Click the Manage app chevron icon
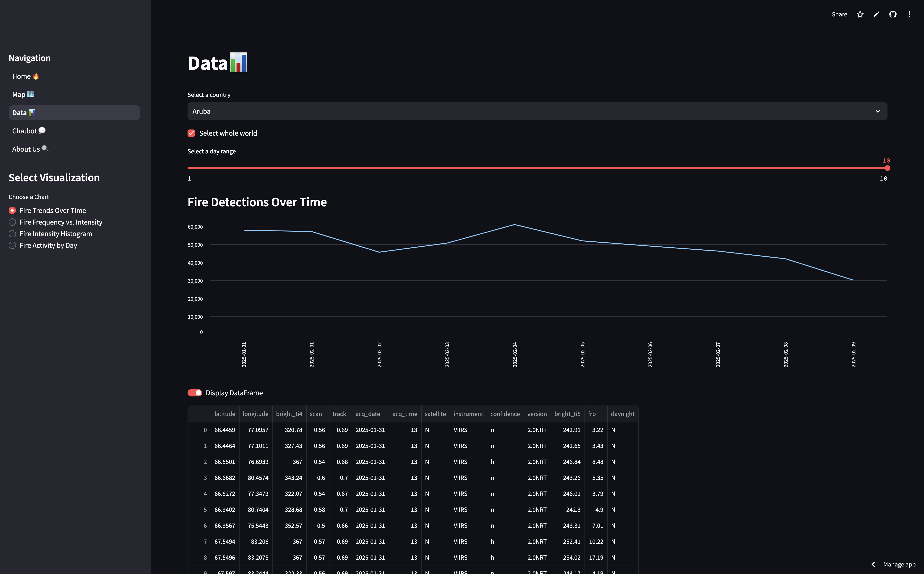The height and width of the screenshot is (574, 924). coord(873,564)
